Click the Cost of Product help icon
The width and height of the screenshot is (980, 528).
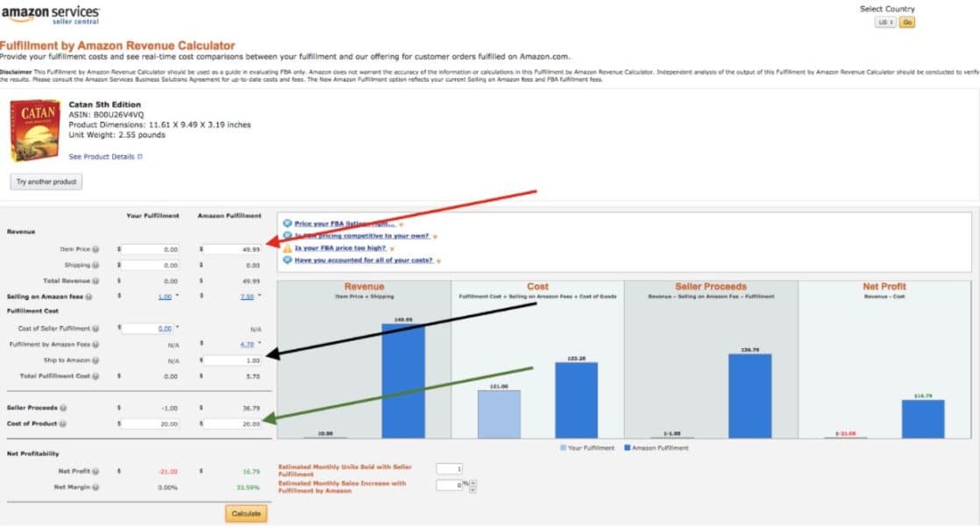pyautogui.click(x=62, y=425)
